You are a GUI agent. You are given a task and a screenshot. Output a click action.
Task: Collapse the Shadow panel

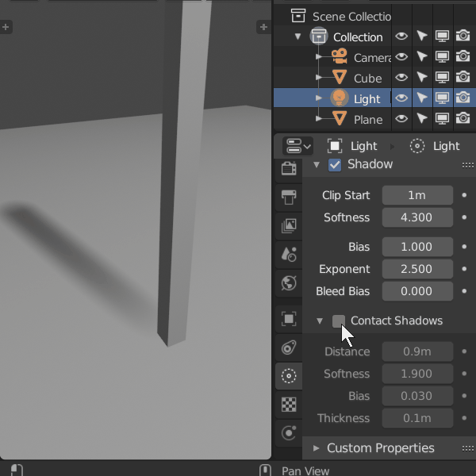pos(317,165)
